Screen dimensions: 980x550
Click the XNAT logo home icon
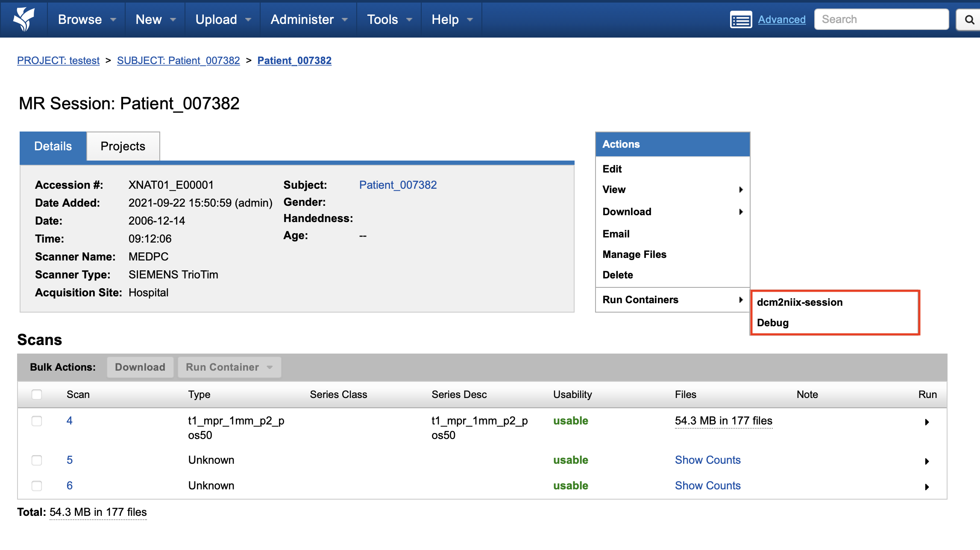[x=23, y=19]
